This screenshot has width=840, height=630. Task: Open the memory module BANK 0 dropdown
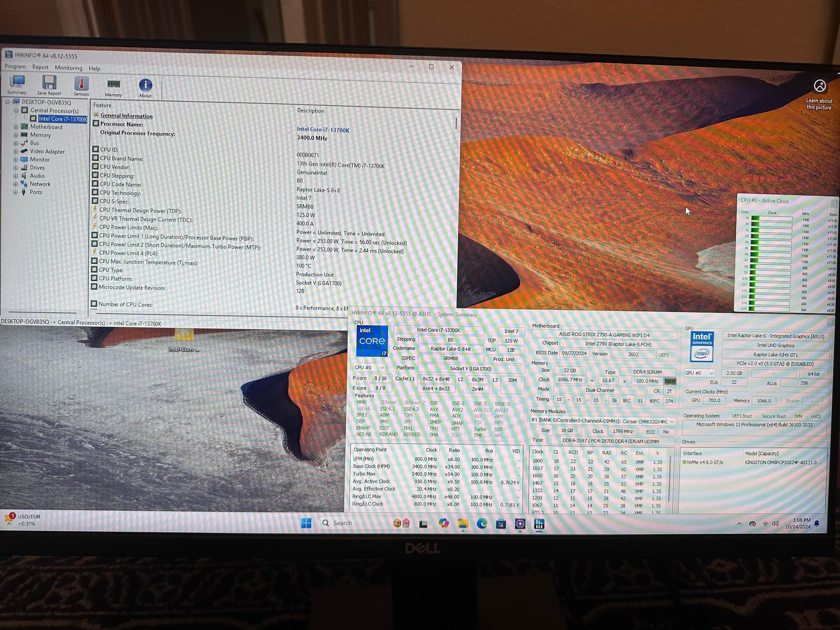click(x=603, y=421)
